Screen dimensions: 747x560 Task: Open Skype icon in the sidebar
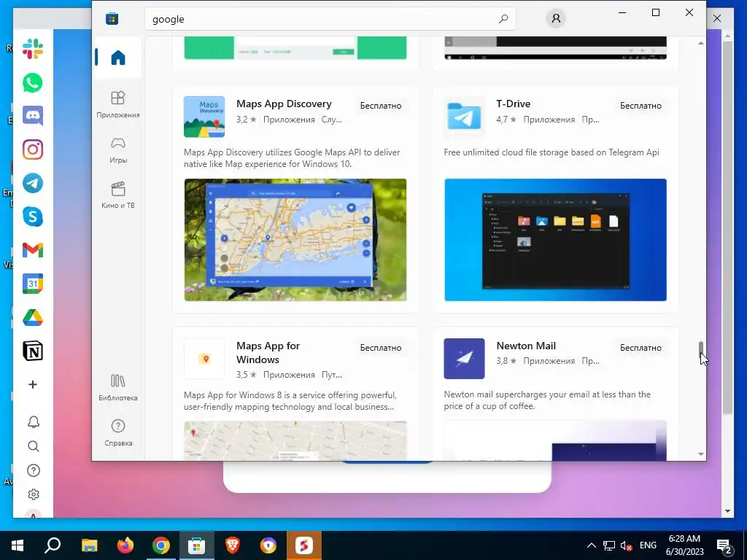coord(32,217)
